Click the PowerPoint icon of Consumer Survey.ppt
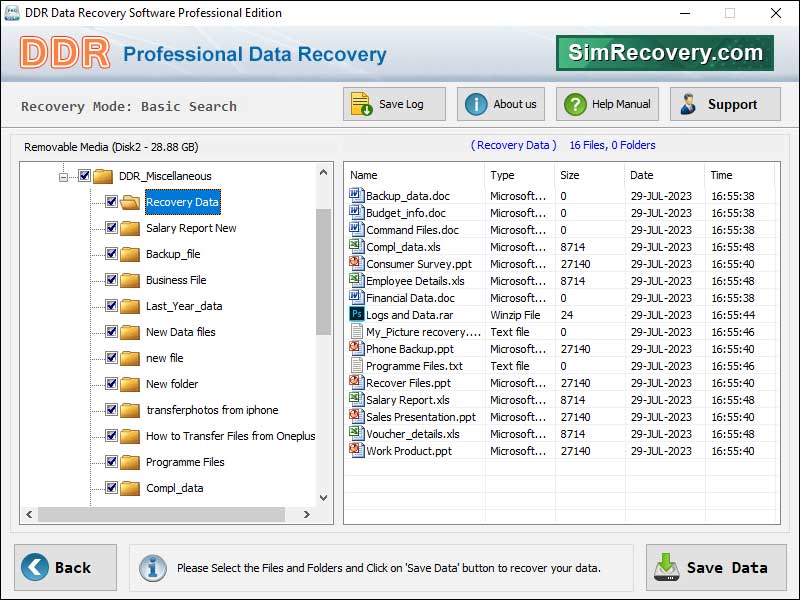The height and width of the screenshot is (600, 800). pyautogui.click(x=356, y=262)
